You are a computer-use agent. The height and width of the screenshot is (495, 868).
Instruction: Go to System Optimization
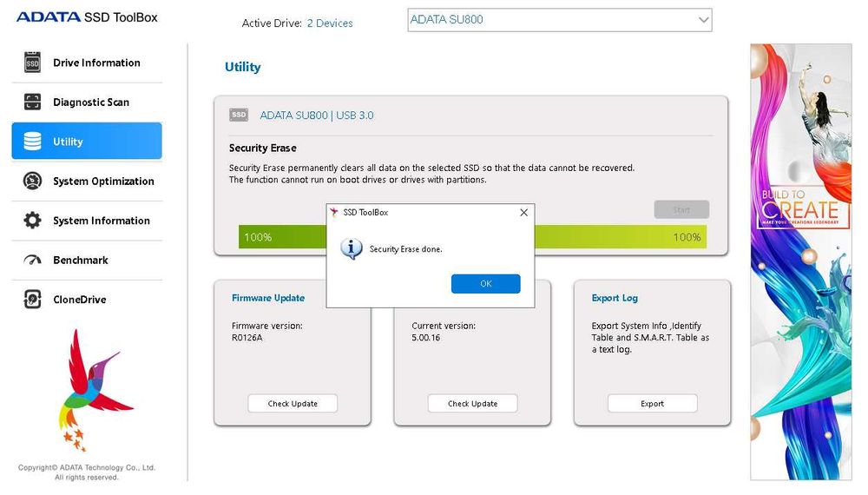(x=87, y=181)
